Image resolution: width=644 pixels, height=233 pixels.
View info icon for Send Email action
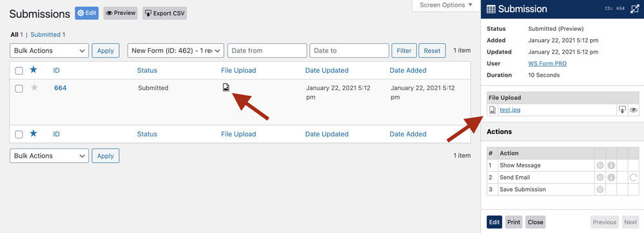611,178
